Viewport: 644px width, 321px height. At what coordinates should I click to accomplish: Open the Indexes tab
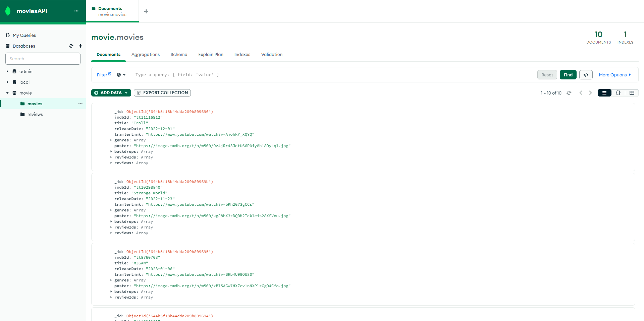click(x=242, y=54)
